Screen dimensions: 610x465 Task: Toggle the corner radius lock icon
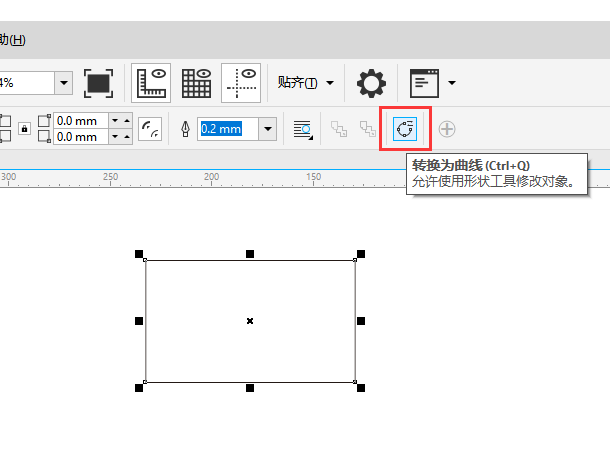coord(25,128)
